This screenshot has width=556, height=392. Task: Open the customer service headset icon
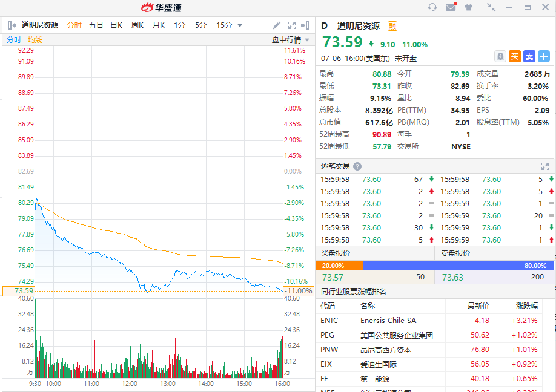[x=432, y=7]
